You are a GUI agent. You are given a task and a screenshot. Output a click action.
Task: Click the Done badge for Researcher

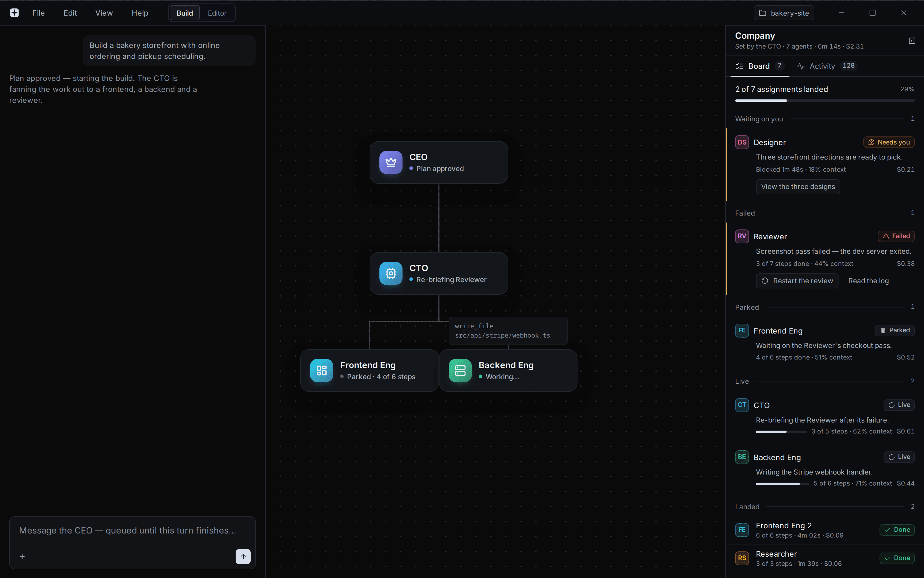point(897,558)
